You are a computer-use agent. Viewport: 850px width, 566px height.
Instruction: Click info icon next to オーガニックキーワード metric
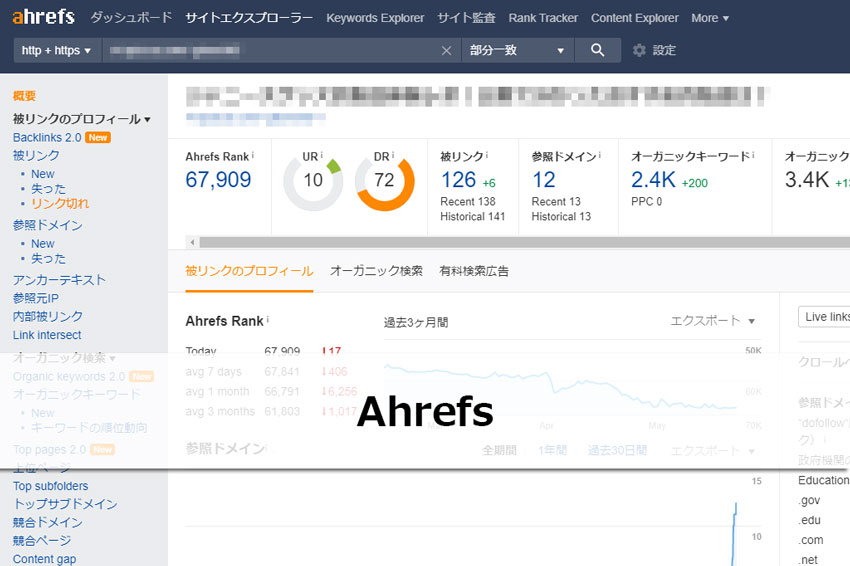pos(754,155)
